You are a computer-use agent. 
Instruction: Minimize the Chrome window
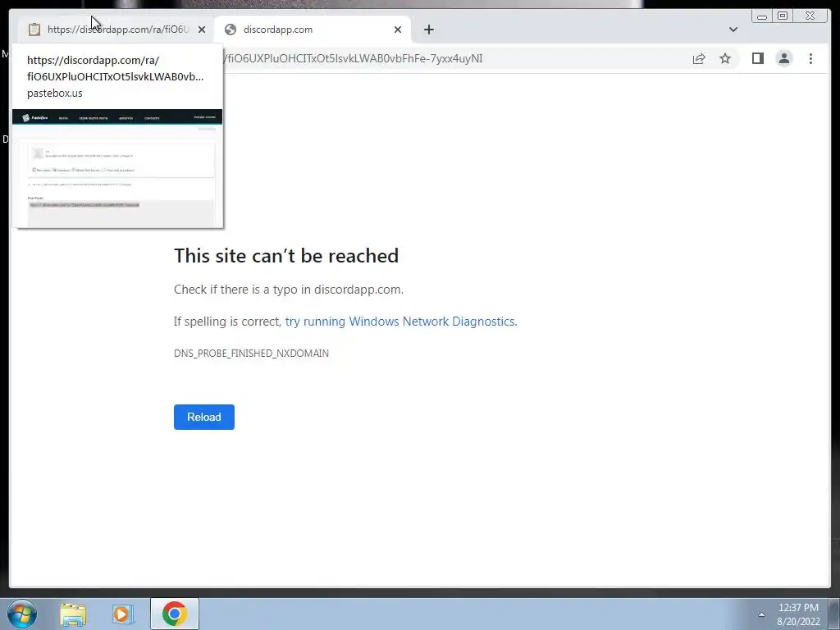pos(762,16)
